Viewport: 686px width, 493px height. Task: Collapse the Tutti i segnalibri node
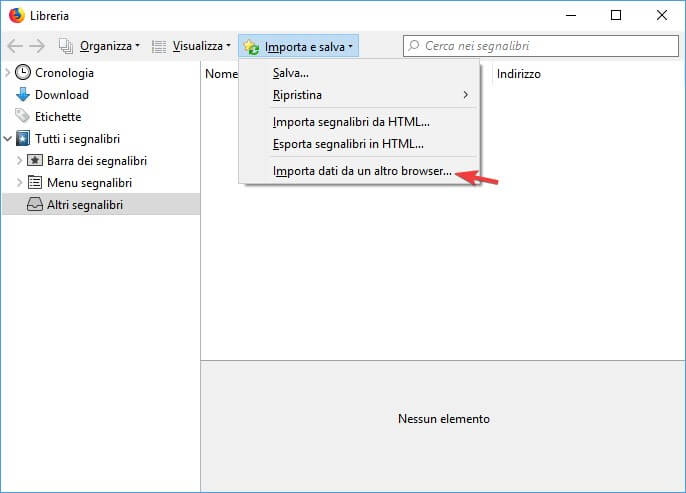[7, 139]
